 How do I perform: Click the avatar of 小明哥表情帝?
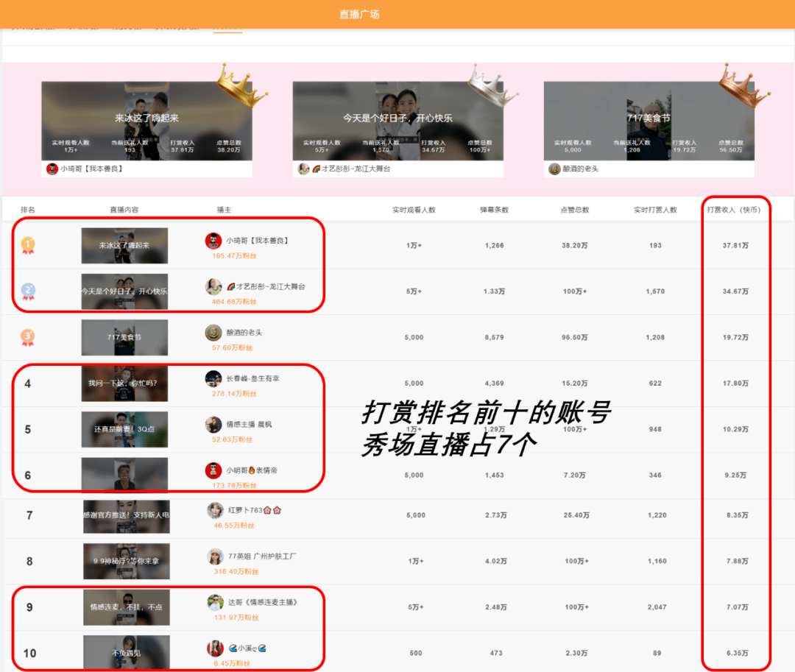pos(213,470)
